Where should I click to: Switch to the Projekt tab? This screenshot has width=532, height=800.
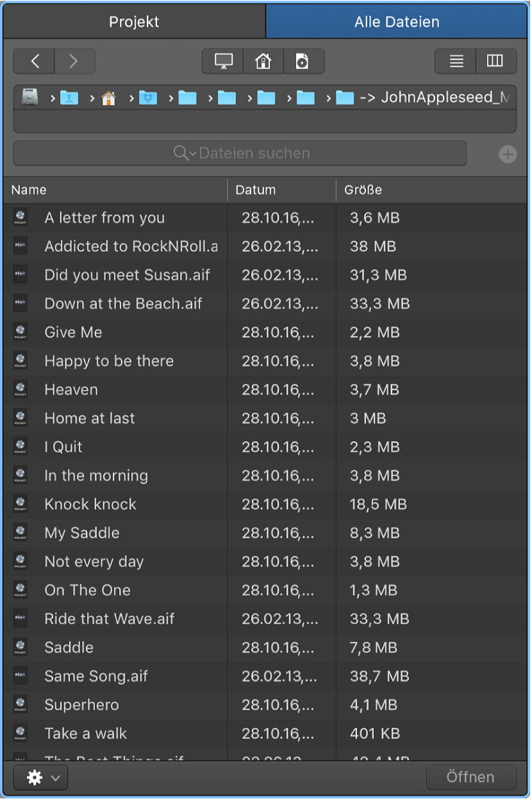134,22
